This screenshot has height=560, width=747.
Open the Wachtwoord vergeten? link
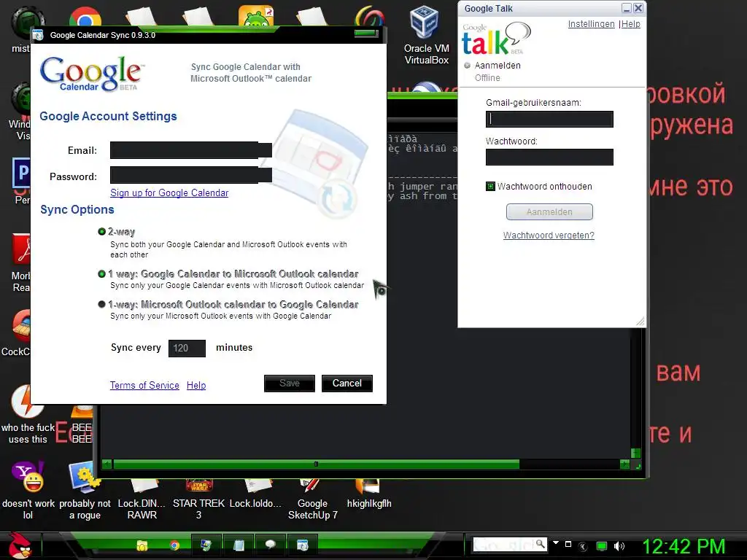[x=549, y=236]
